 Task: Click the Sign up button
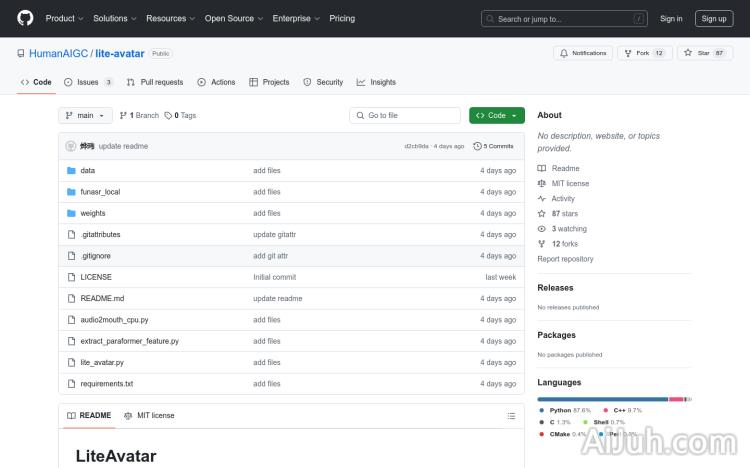pos(714,18)
